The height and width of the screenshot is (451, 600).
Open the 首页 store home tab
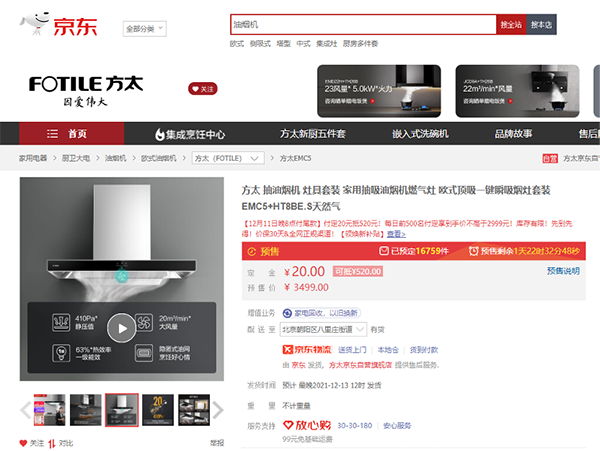[x=72, y=134]
